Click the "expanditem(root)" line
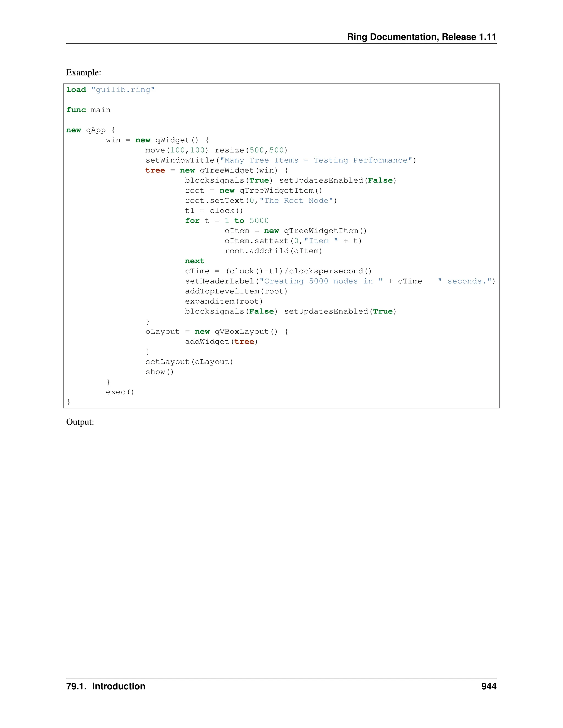 (x=224, y=301)
